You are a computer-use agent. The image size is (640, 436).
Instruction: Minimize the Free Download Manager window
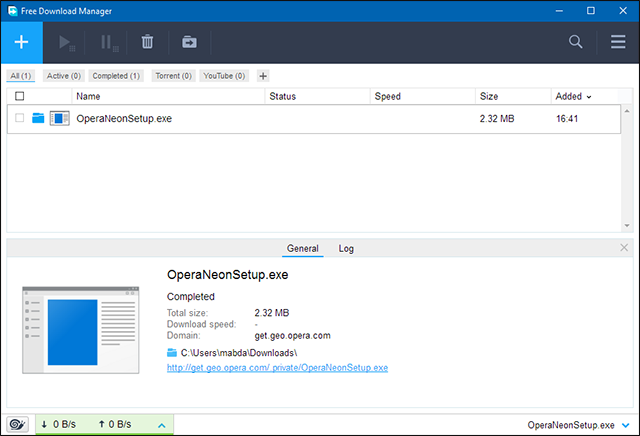[x=559, y=11]
